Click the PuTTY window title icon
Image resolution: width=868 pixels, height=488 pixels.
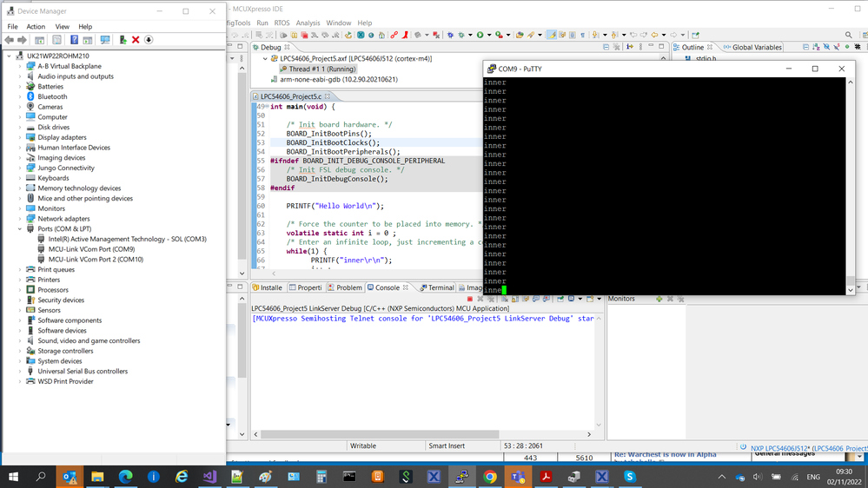pyautogui.click(x=491, y=69)
